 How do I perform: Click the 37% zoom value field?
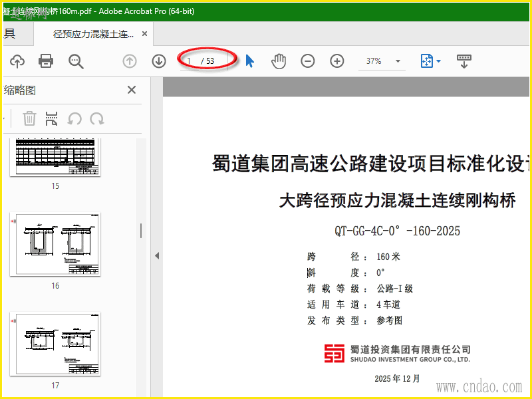tap(374, 61)
